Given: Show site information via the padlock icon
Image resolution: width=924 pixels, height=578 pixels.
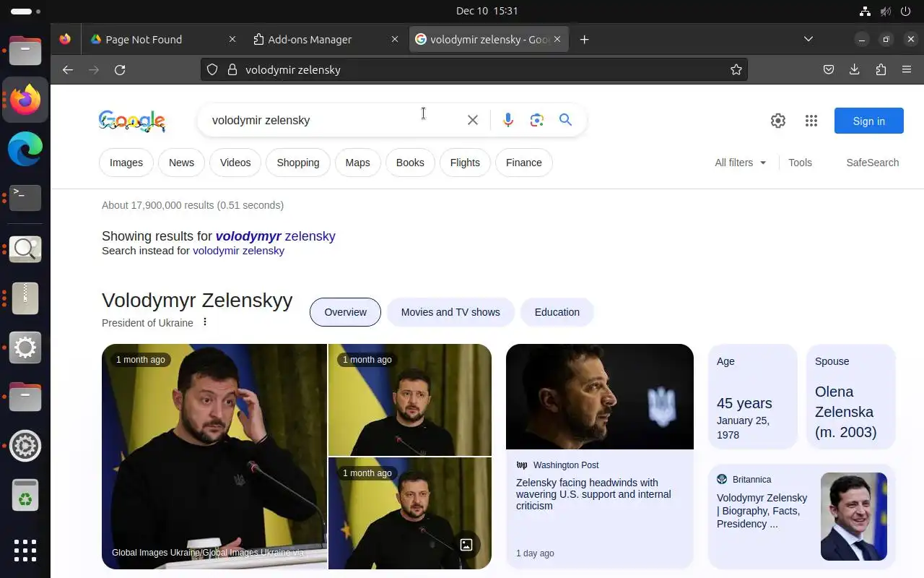Looking at the screenshot, I should [232, 69].
